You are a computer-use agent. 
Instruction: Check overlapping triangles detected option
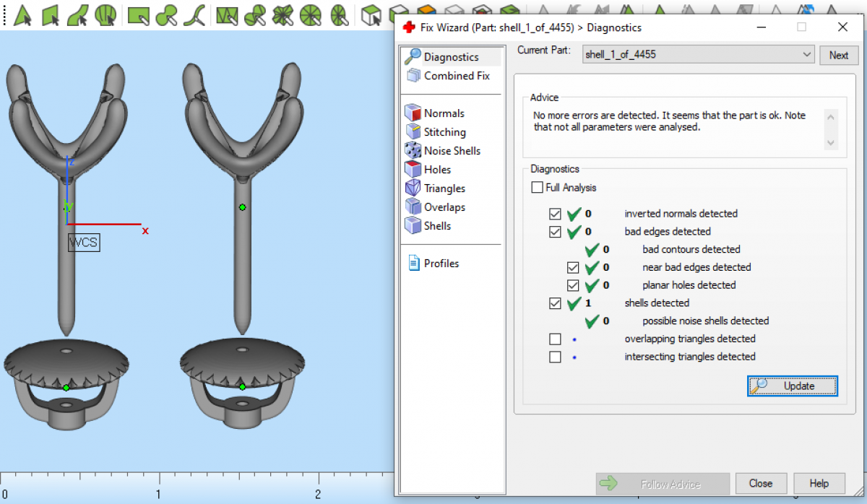click(x=555, y=339)
